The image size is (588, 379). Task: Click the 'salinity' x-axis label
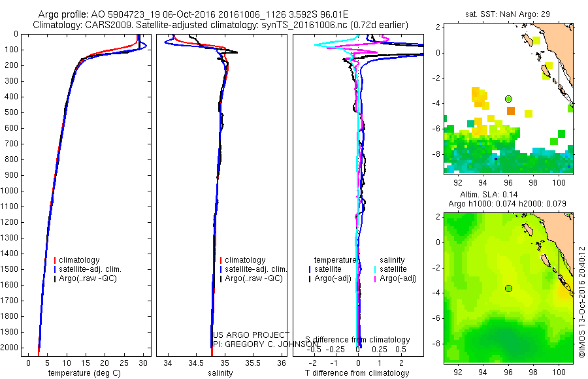click(221, 373)
